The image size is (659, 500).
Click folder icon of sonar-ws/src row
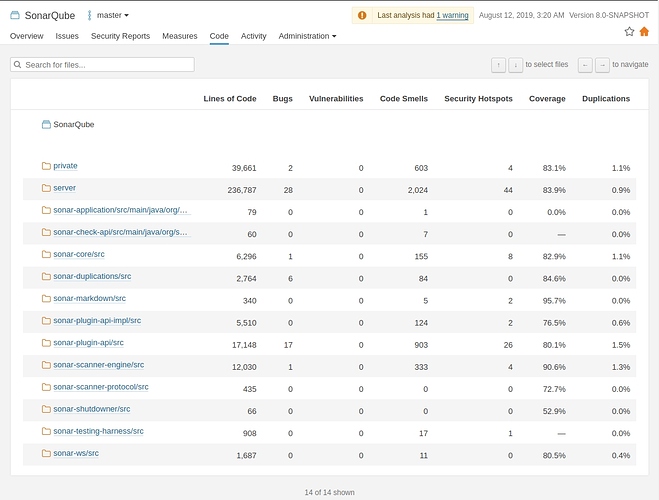46,453
